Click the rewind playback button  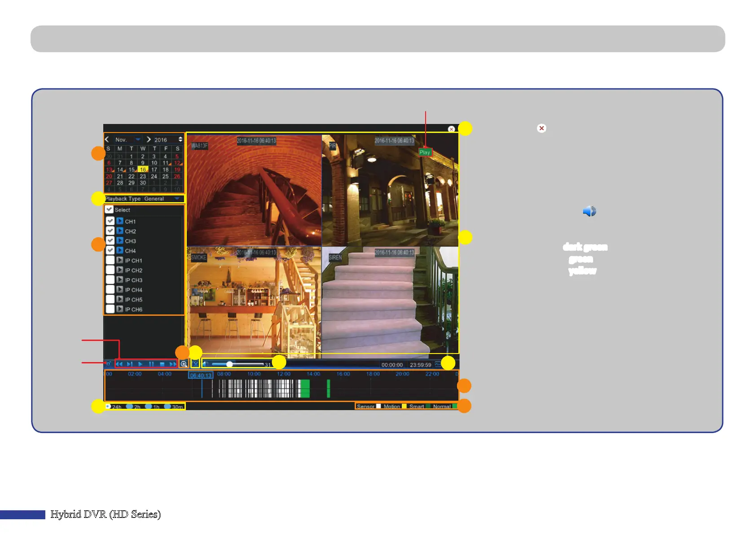pos(119,364)
